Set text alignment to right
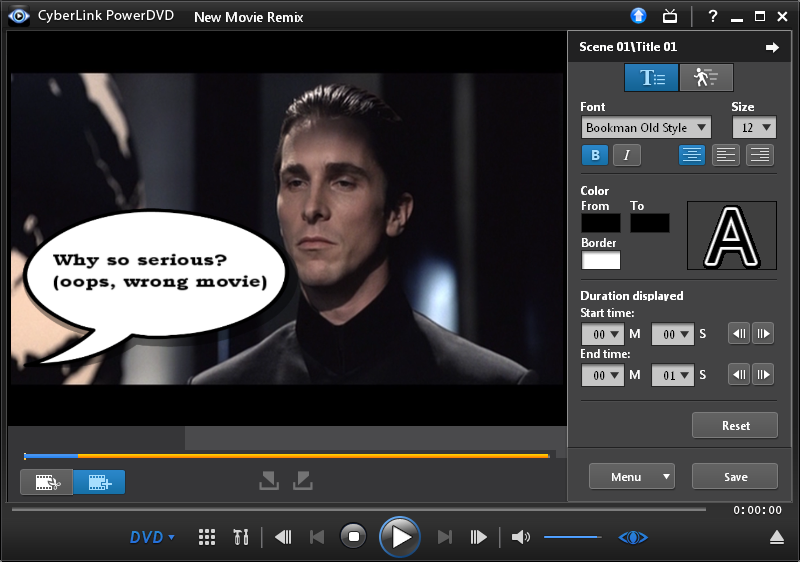 pos(760,155)
